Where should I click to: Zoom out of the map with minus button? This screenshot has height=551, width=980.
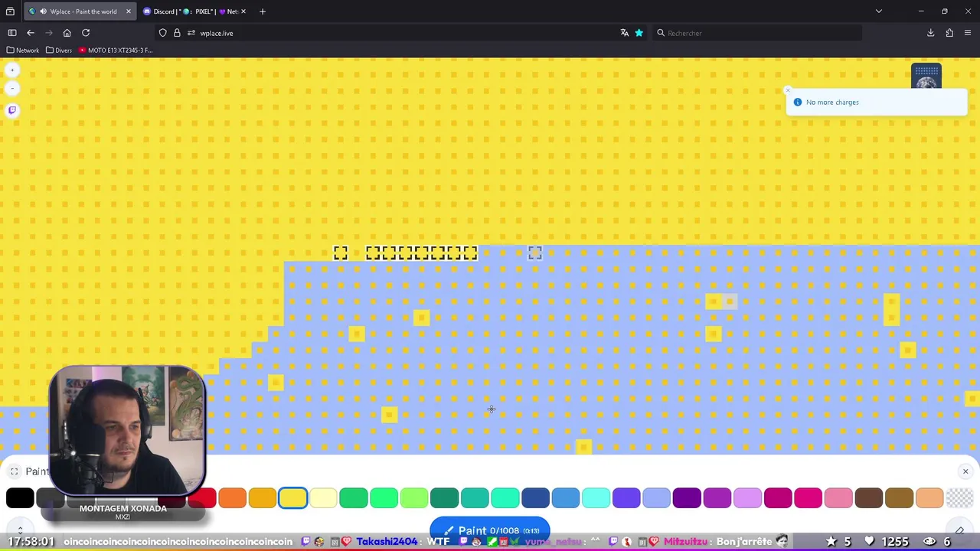pos(12,89)
